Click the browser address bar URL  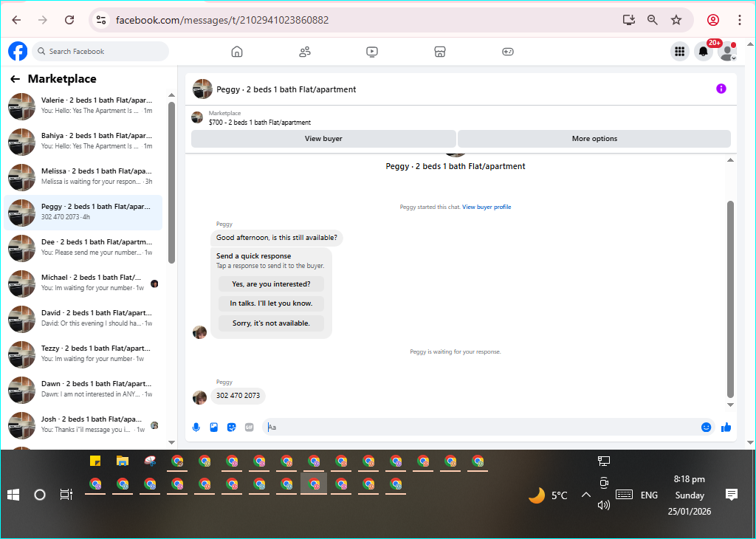pyautogui.click(x=222, y=20)
